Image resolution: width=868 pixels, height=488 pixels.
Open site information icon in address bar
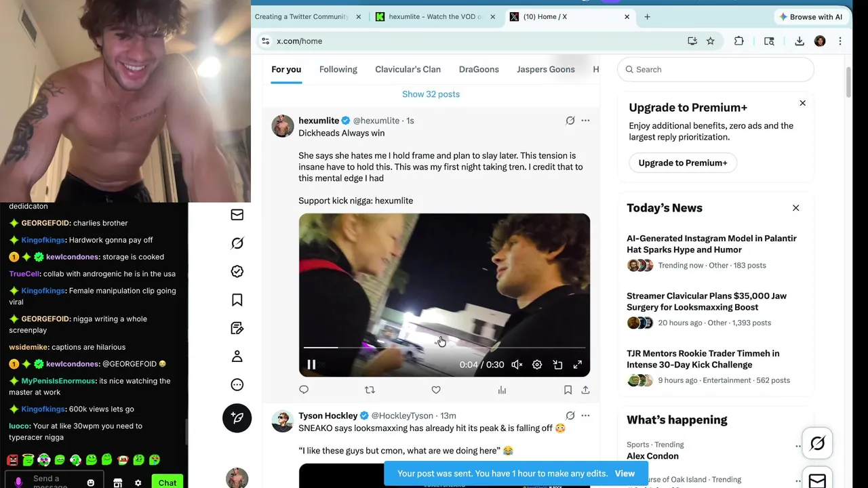pyautogui.click(x=266, y=41)
